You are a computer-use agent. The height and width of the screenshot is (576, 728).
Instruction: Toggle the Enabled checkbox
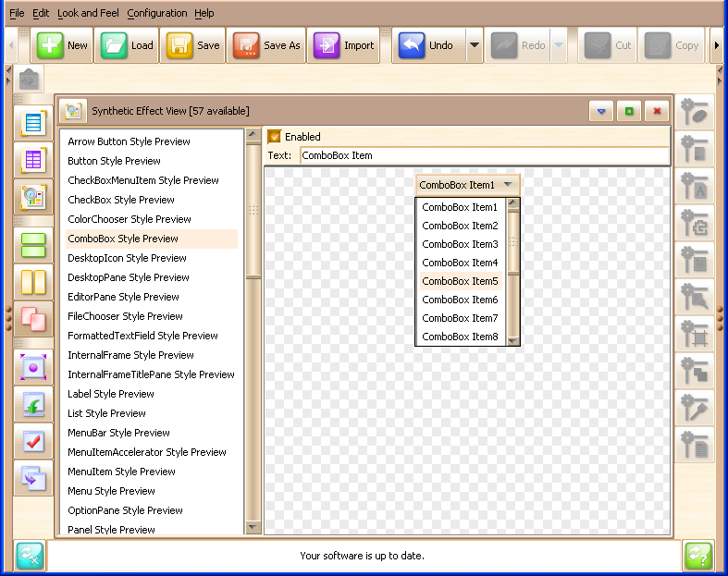[x=275, y=137]
